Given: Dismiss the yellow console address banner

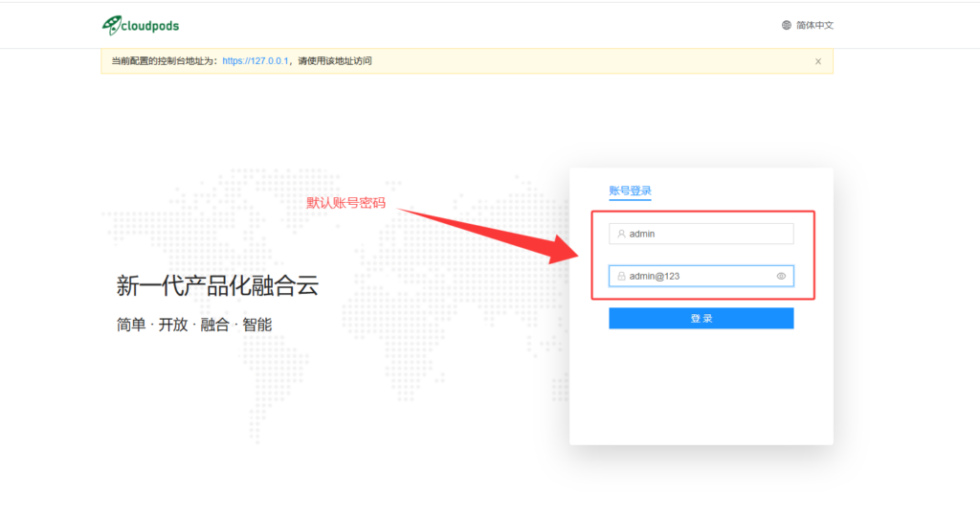Looking at the screenshot, I should (817, 61).
